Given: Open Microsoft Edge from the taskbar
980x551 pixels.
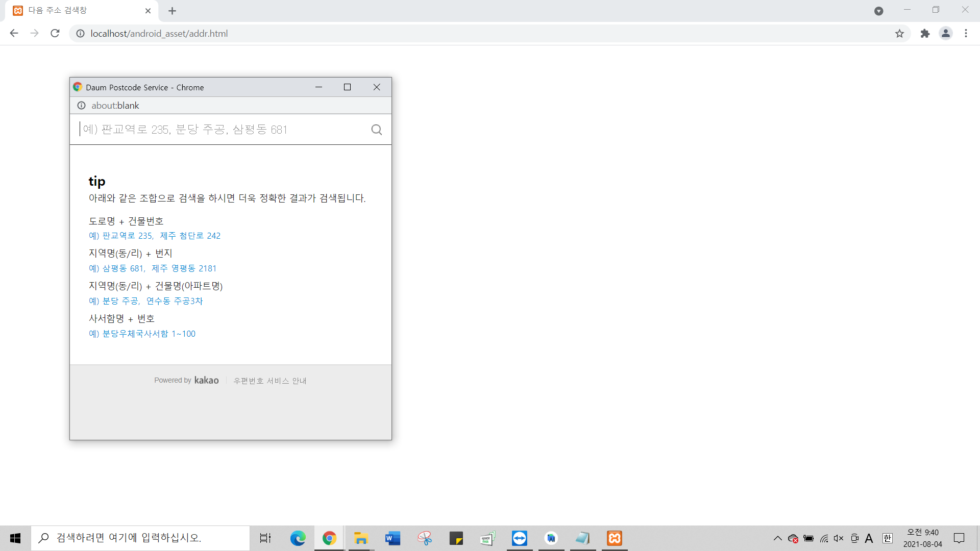Looking at the screenshot, I should [298, 538].
